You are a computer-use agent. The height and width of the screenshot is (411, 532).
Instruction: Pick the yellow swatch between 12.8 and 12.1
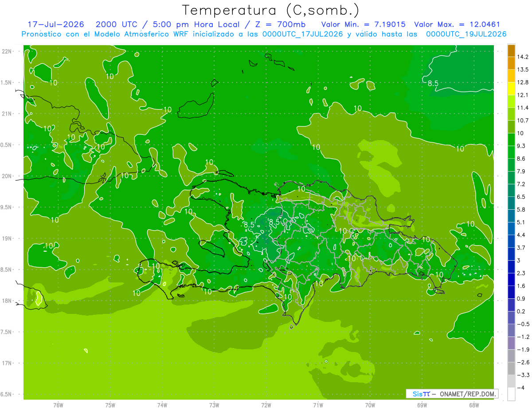point(511,89)
